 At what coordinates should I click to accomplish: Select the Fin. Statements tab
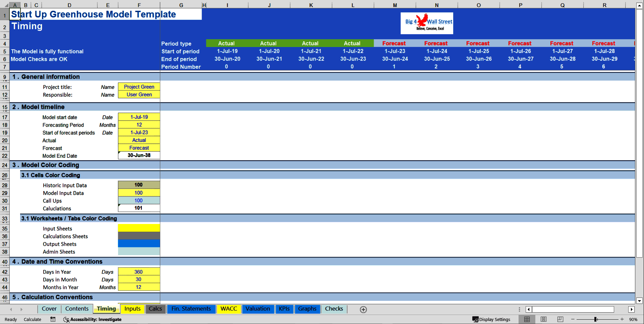pyautogui.click(x=191, y=309)
